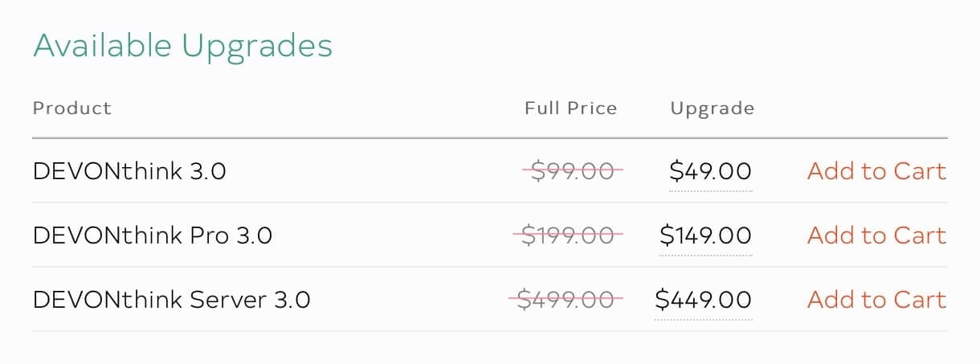The height and width of the screenshot is (364, 980).
Task: Click the Available Upgrades heading
Action: 182,46
